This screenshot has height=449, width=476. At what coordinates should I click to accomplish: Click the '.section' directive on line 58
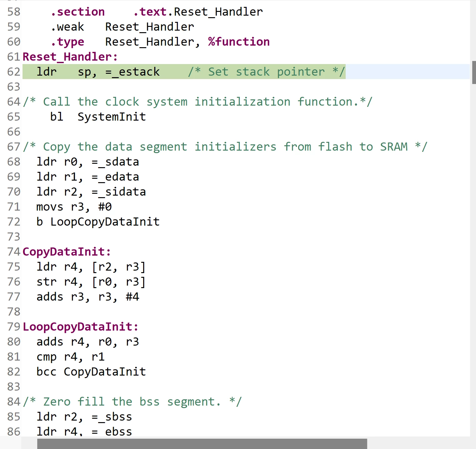point(78,12)
